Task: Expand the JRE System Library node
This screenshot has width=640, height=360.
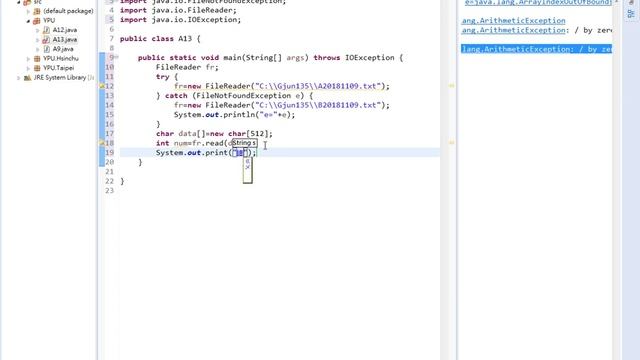Action: click(18, 78)
